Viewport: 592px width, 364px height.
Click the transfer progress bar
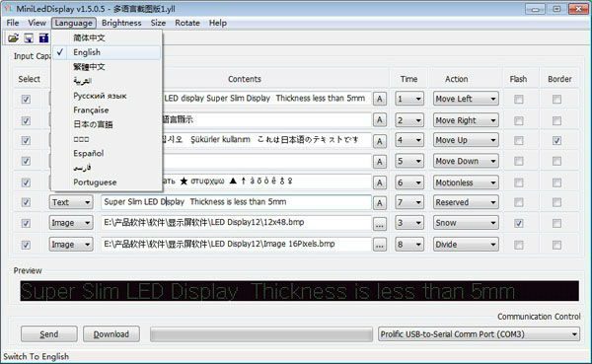point(261,334)
